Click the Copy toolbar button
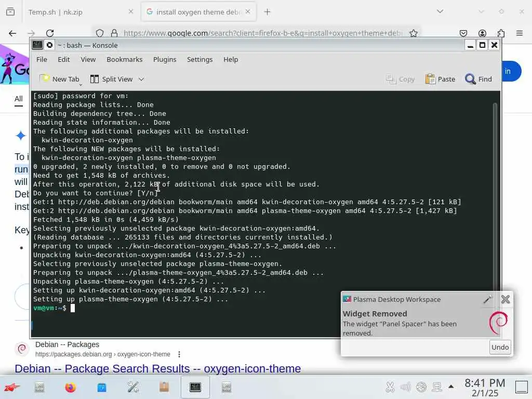This screenshot has width=532, height=399. (x=401, y=79)
